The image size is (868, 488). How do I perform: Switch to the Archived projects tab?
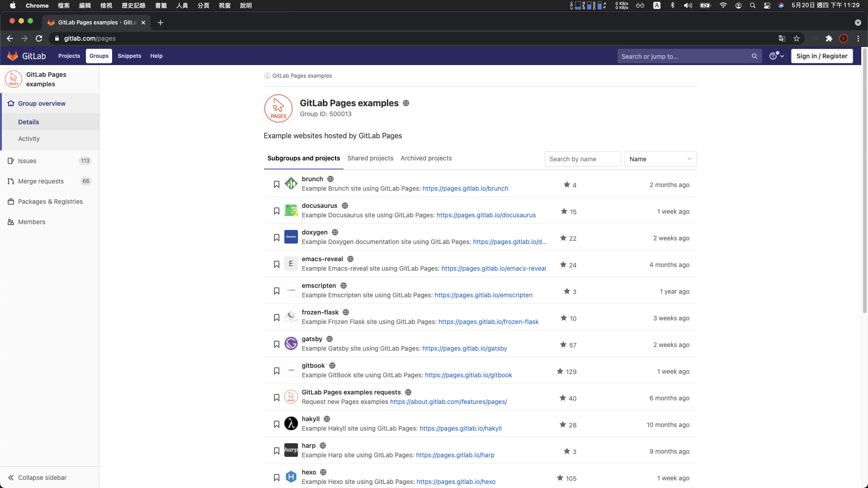pos(426,158)
